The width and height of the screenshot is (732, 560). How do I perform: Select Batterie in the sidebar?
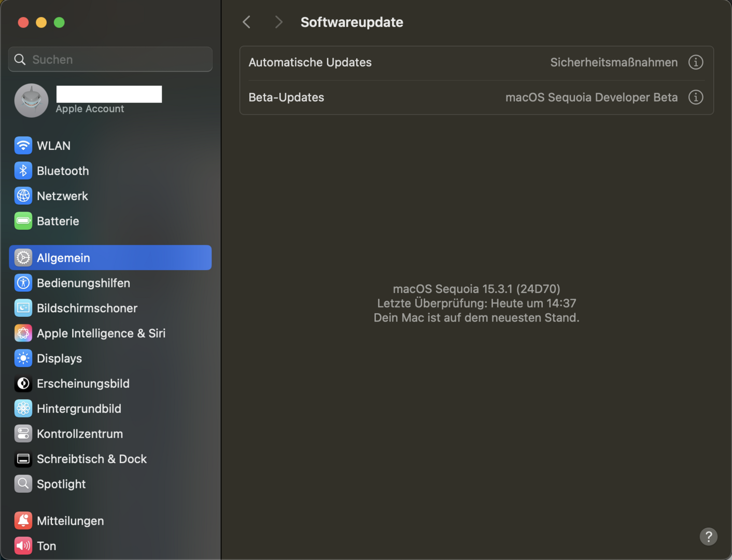click(110, 221)
